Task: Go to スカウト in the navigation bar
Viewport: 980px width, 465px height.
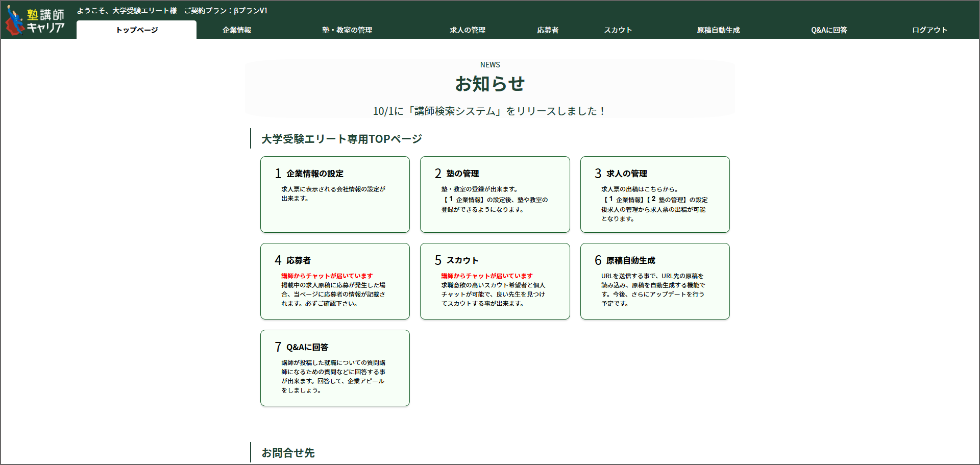Action: [x=618, y=30]
